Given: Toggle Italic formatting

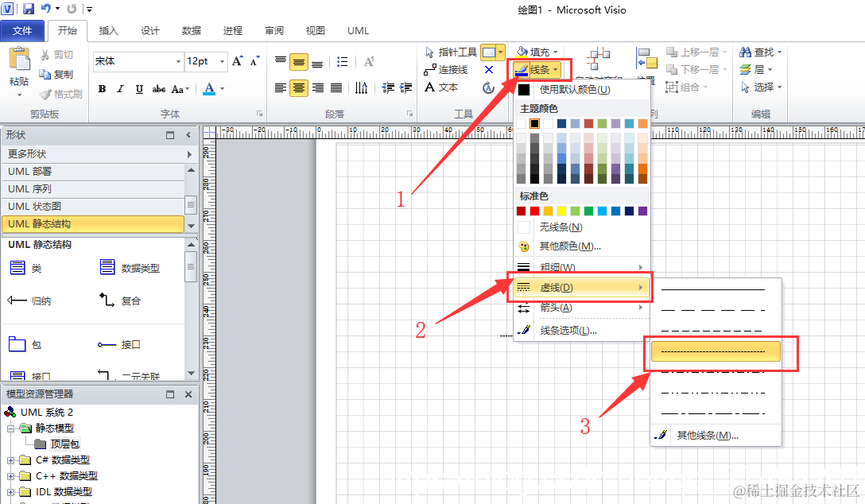Looking at the screenshot, I should click(120, 89).
